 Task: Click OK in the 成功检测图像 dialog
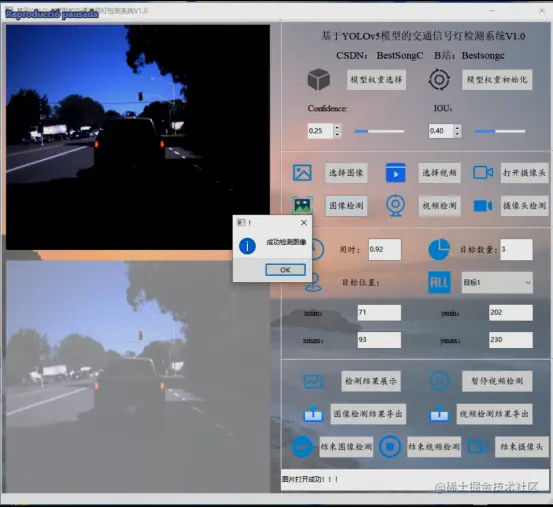pos(285,270)
